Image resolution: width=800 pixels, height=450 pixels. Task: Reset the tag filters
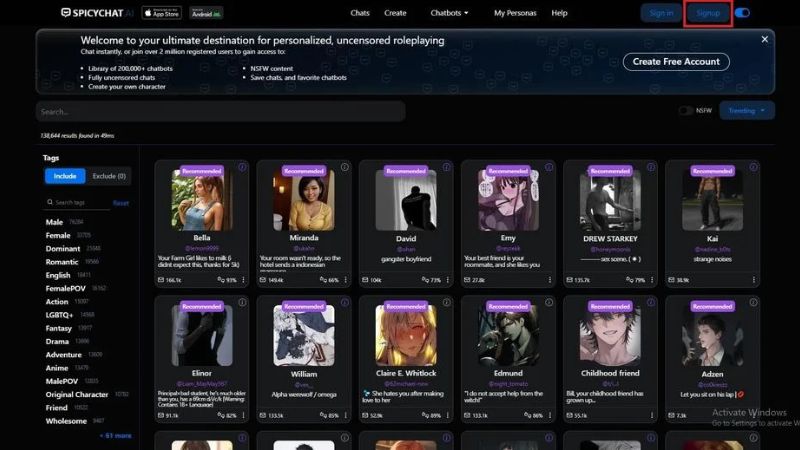[x=121, y=203]
